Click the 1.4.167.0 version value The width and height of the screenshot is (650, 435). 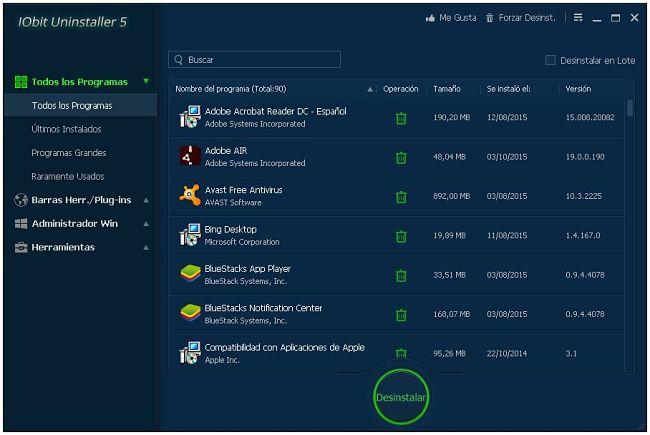582,236
